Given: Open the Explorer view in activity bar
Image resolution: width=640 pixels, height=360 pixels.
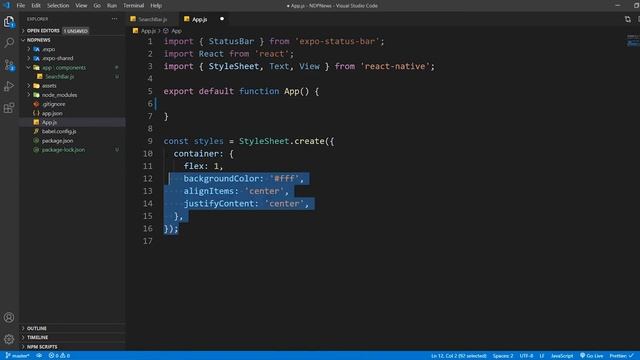Looking at the screenshot, I should [9, 21].
